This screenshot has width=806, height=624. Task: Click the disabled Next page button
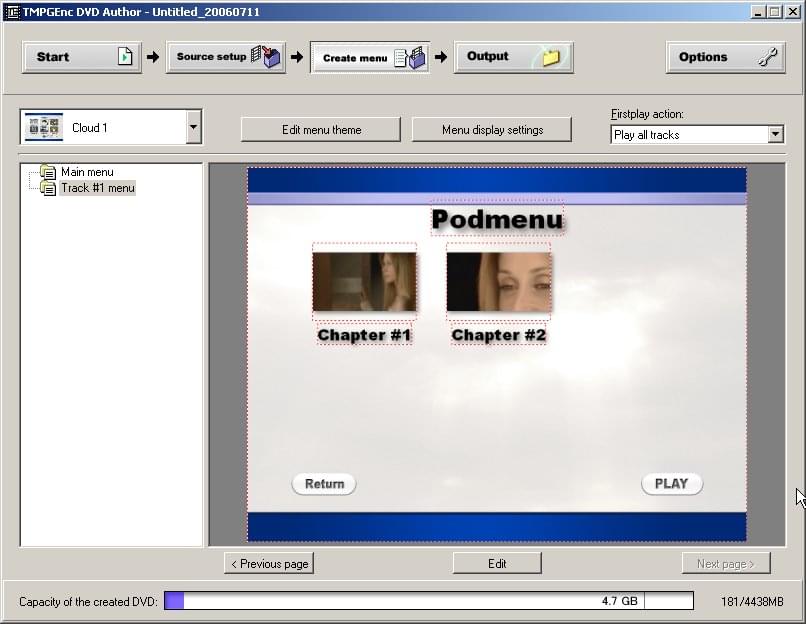coord(726,564)
